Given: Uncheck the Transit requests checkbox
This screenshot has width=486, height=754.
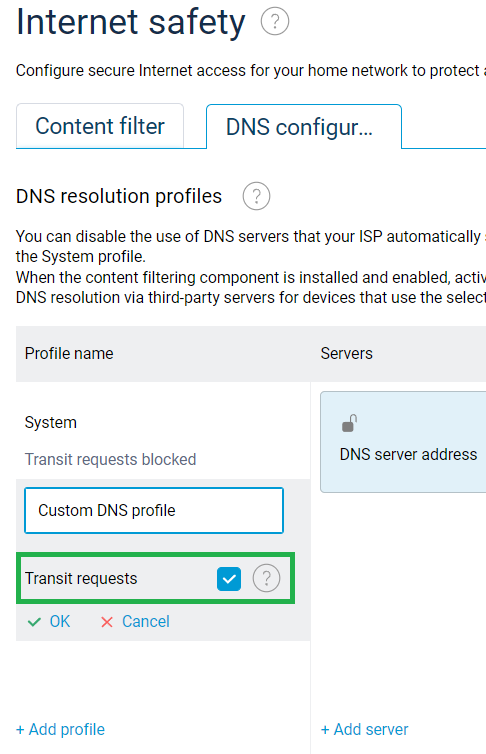Looking at the screenshot, I should point(229,578).
